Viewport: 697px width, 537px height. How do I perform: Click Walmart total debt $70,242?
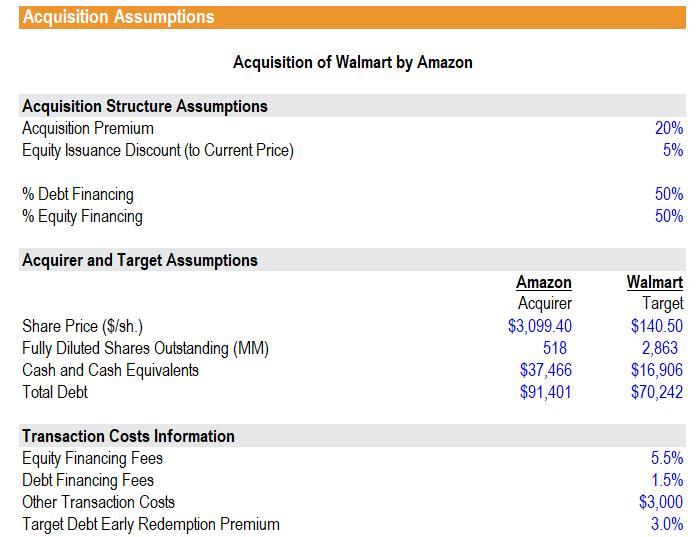pyautogui.click(x=657, y=392)
